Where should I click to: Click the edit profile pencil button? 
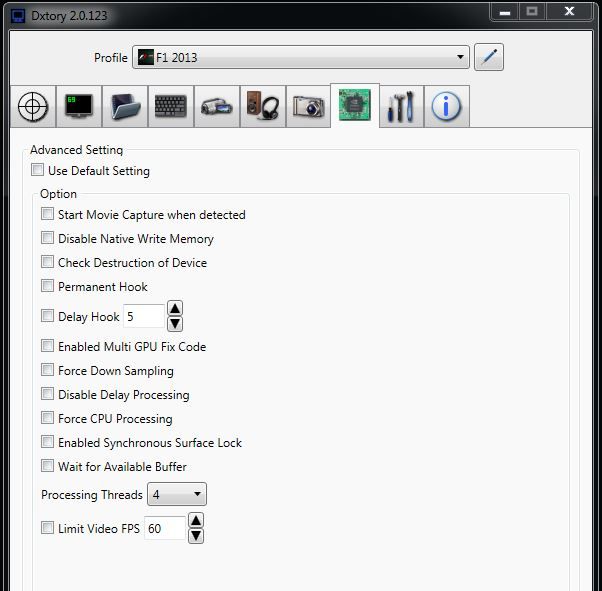point(489,57)
